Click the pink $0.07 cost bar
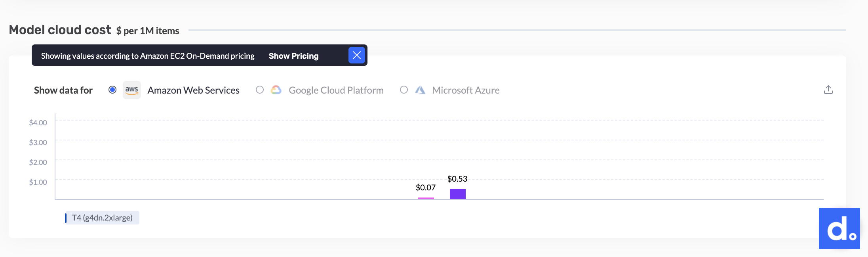Image resolution: width=868 pixels, height=257 pixels. tap(426, 198)
